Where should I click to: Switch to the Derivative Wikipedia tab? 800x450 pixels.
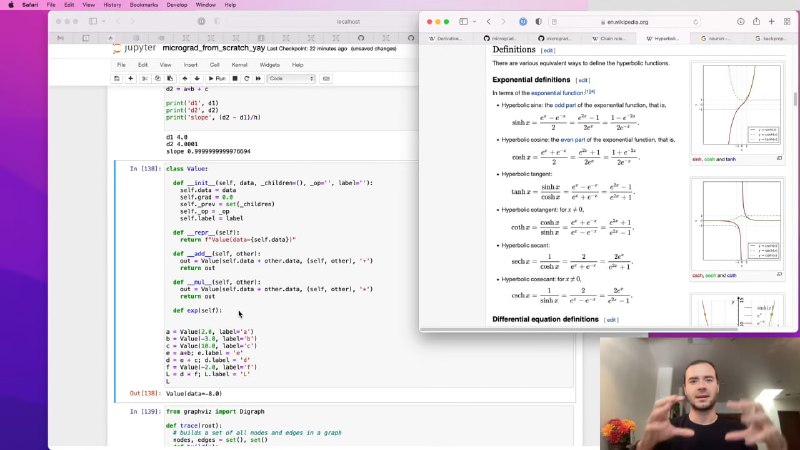[x=446, y=38]
